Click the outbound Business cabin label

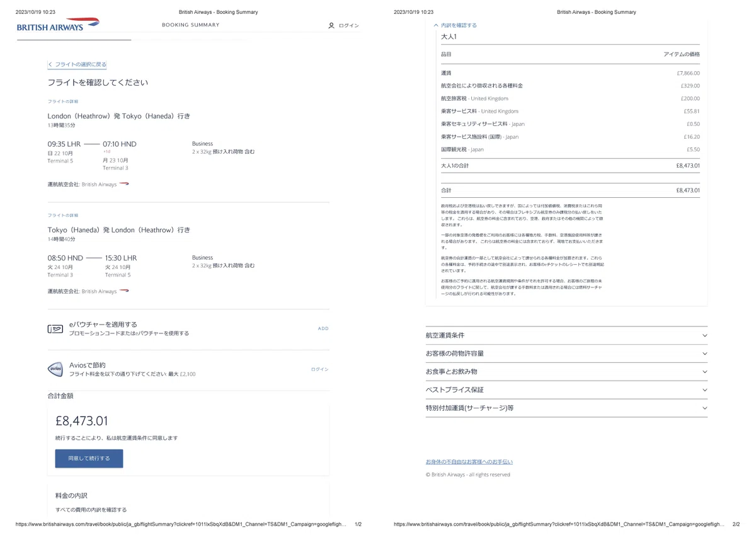pos(202,144)
